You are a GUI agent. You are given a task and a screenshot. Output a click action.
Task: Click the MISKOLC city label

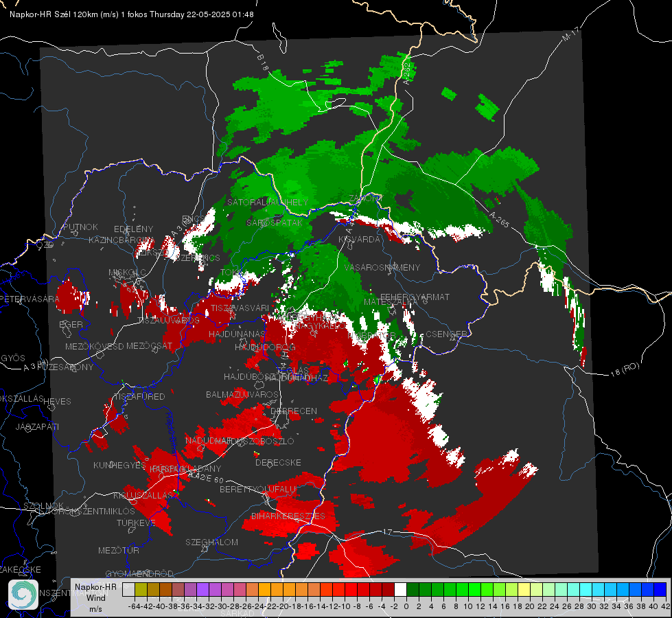tap(127, 273)
